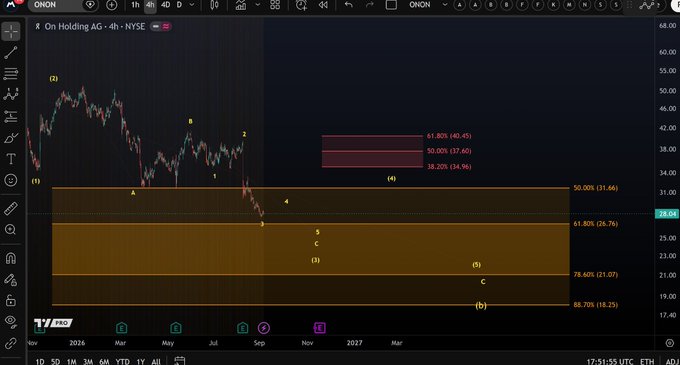680x365 pixels.
Task: Select the 61.80% (40.45) retracement label
Action: coord(449,136)
